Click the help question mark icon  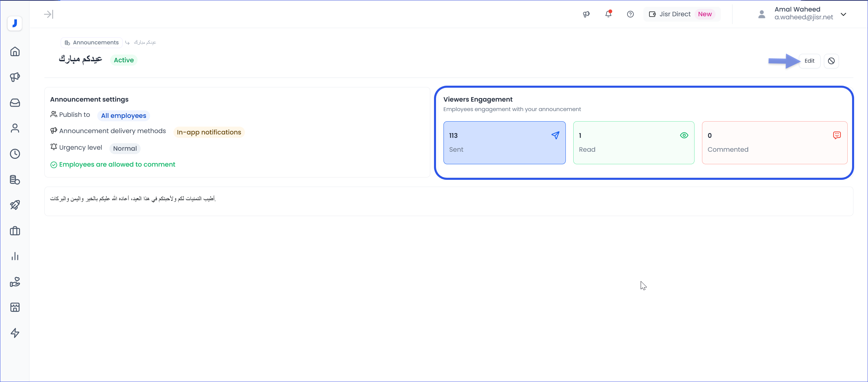coord(630,14)
